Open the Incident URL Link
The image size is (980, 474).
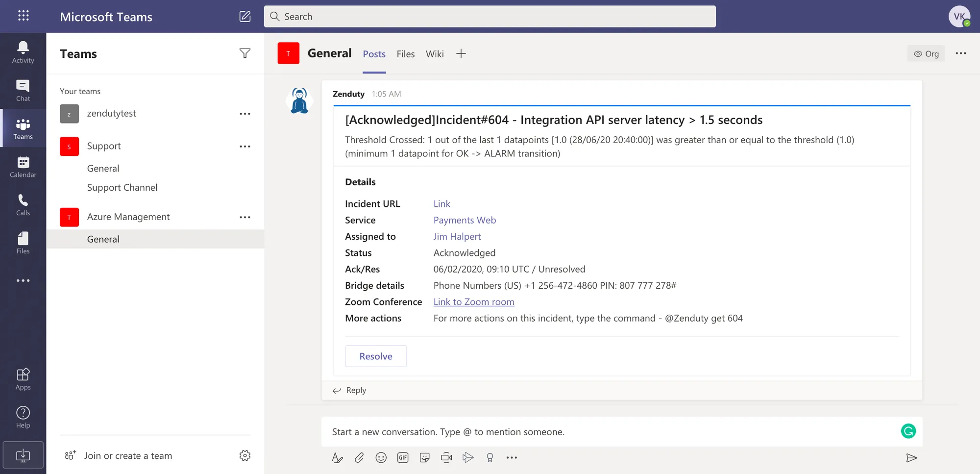pyautogui.click(x=441, y=203)
